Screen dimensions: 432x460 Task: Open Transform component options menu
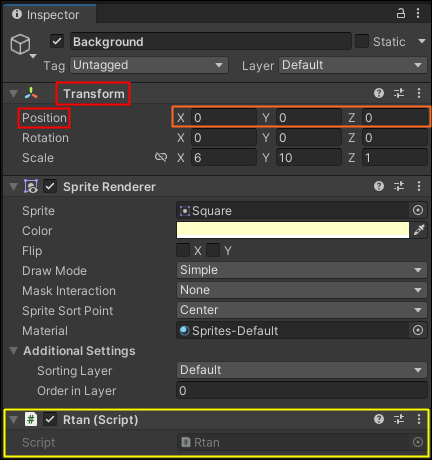coord(419,93)
